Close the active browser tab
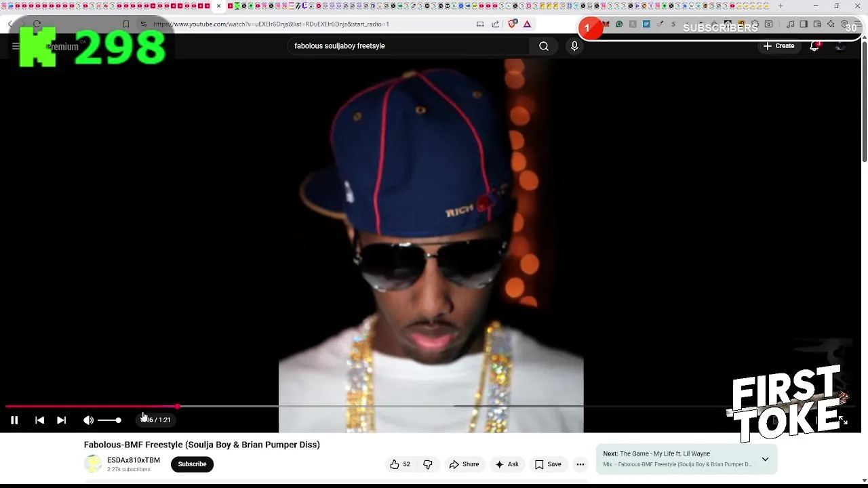 pyautogui.click(x=218, y=6)
